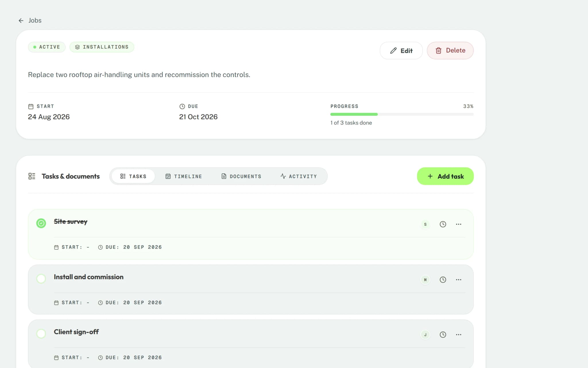Open the Activity tab
Viewport: 588px width, 368px height.
click(299, 176)
